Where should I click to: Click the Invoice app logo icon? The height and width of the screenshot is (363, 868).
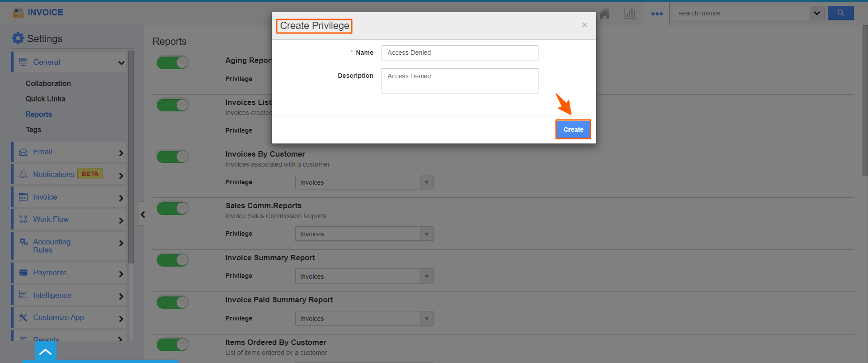coord(18,13)
